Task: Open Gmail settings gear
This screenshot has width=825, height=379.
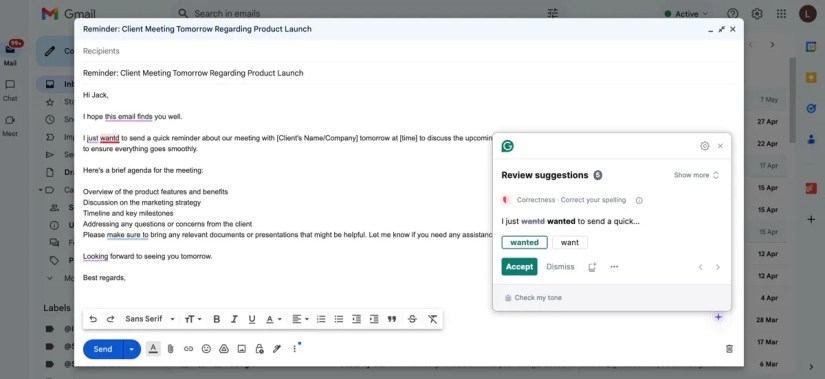Action: [757, 14]
